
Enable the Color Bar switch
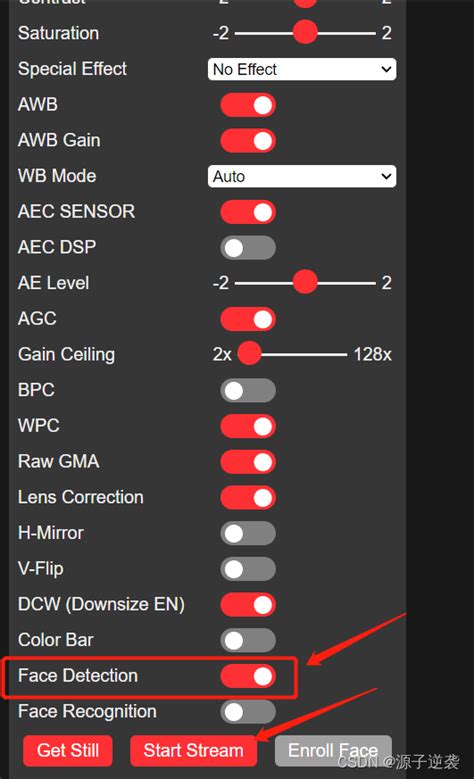pyautogui.click(x=248, y=640)
